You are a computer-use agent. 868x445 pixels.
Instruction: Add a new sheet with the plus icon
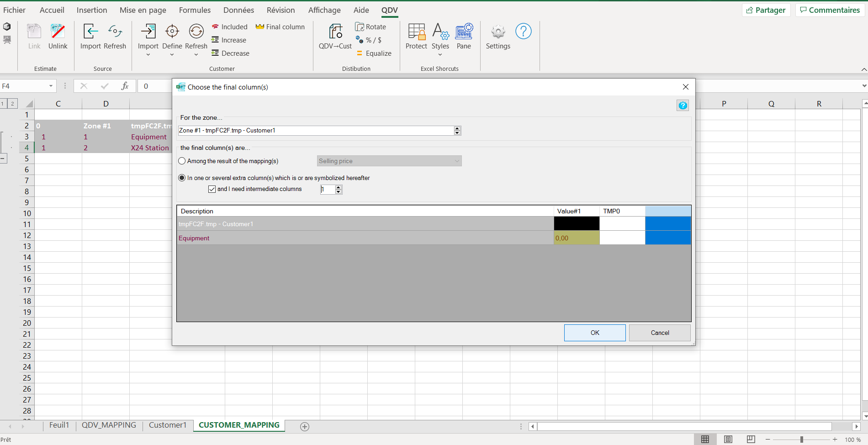(305, 426)
